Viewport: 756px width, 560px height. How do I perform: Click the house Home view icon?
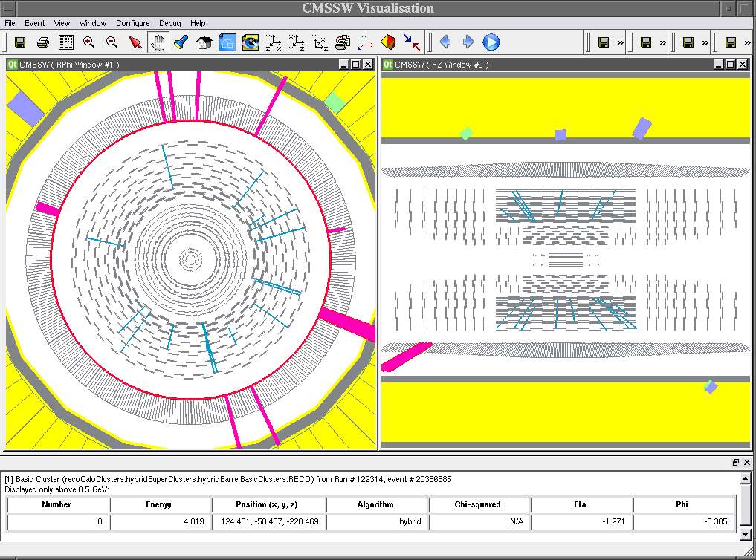coord(204,42)
